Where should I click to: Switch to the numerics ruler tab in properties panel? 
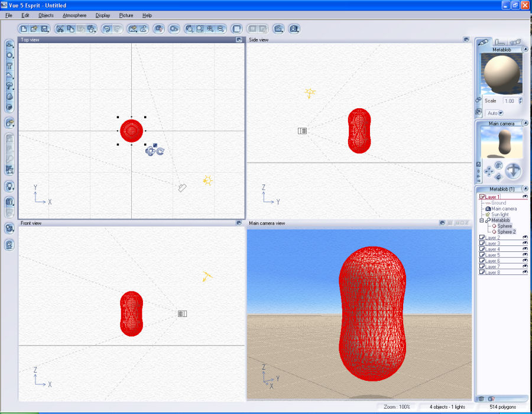click(x=499, y=42)
